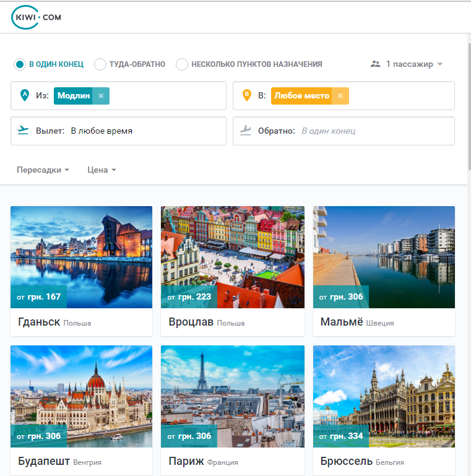Viewport: 471px width, 476px height.
Task: Select Несколько пунктов назначения radio option
Action: click(182, 64)
